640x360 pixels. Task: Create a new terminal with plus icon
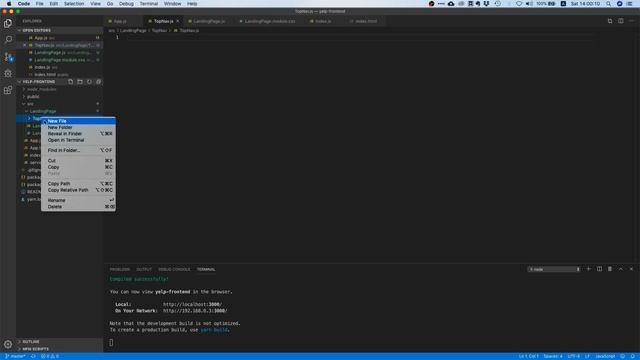[589, 269]
